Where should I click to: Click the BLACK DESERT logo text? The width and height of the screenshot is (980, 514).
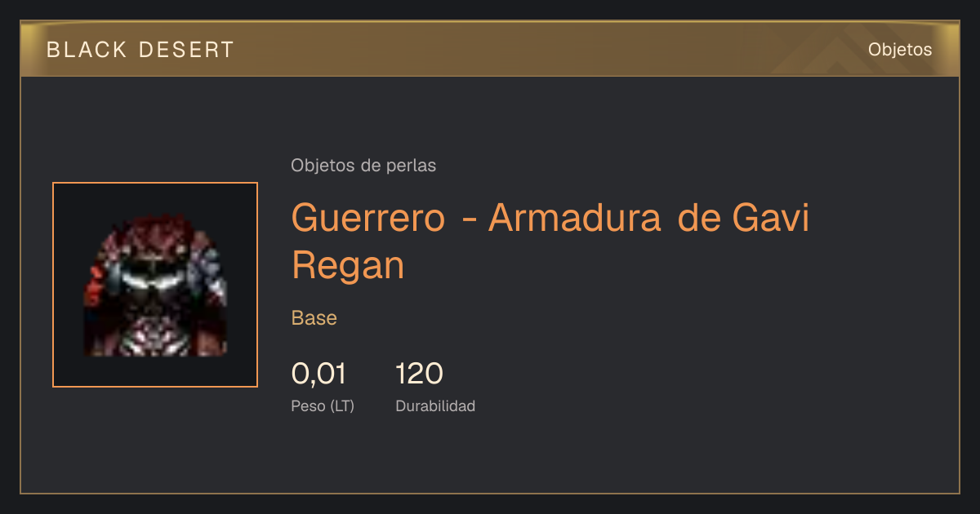point(140,50)
